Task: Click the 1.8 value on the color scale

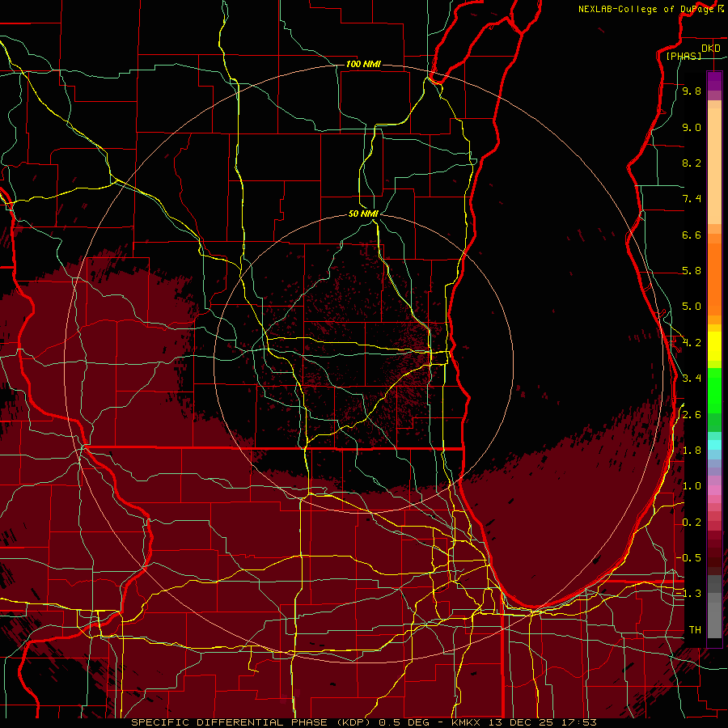Action: 692,451
